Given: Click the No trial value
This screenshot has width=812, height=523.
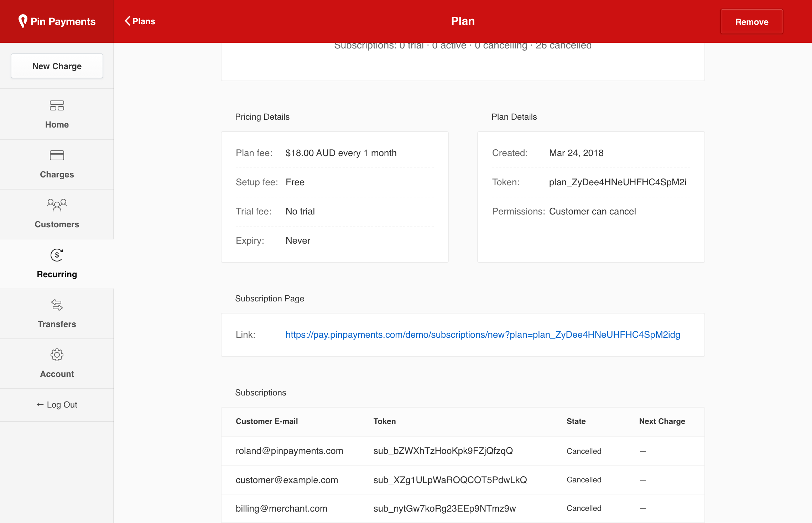Looking at the screenshot, I should (x=300, y=211).
